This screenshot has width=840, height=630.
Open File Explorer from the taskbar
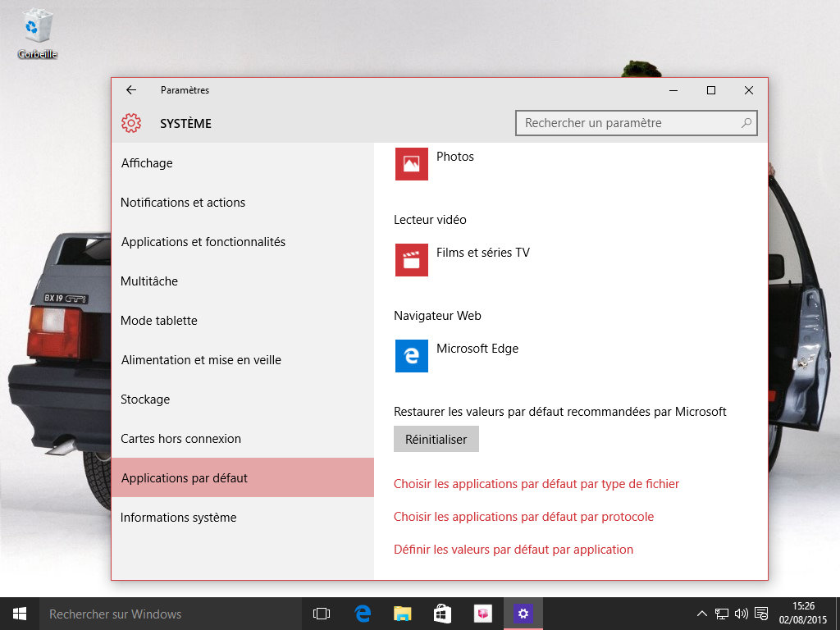pyautogui.click(x=402, y=614)
